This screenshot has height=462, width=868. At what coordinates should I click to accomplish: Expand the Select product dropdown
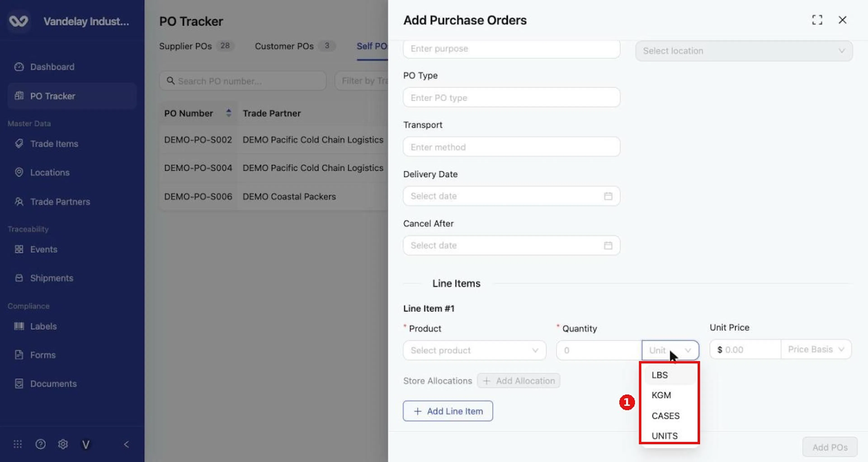pyautogui.click(x=474, y=350)
